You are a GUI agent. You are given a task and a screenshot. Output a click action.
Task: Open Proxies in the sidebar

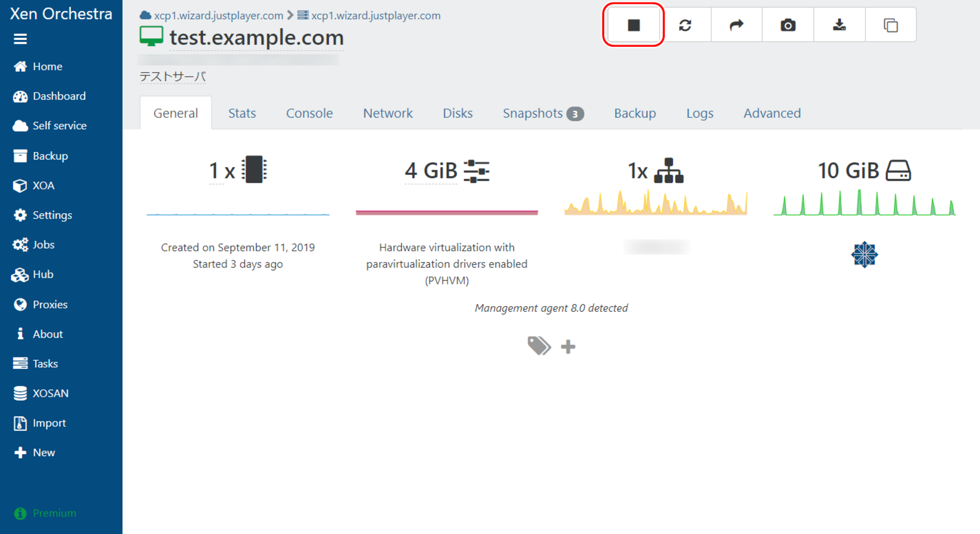(x=41, y=304)
